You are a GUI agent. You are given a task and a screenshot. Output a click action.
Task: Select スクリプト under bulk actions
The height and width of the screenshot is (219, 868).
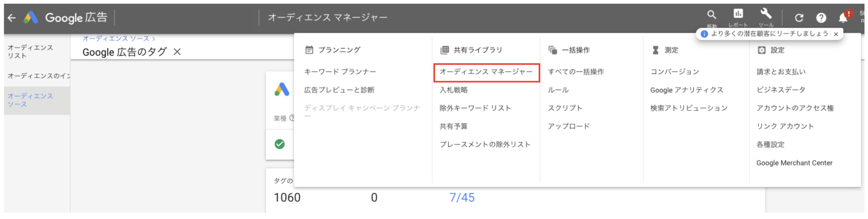click(x=565, y=108)
